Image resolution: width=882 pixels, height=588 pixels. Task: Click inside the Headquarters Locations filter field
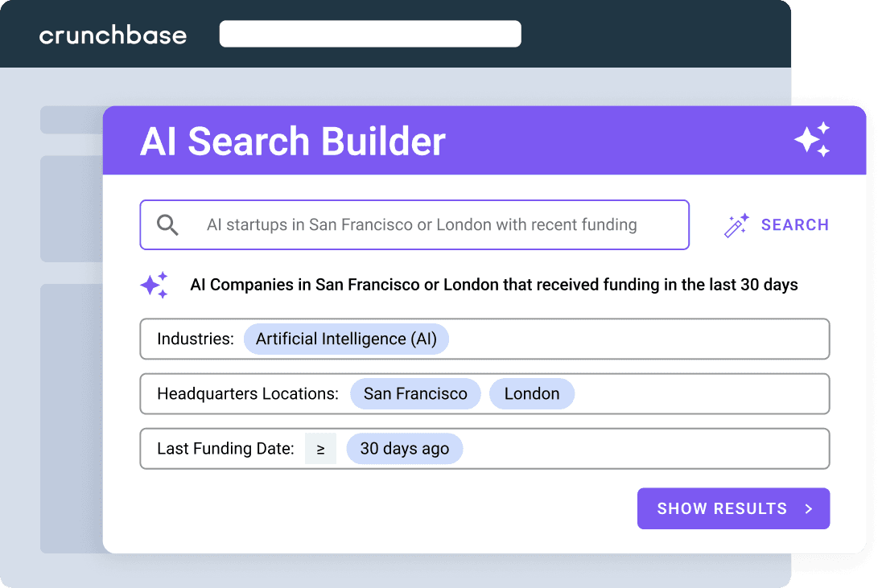click(x=485, y=393)
